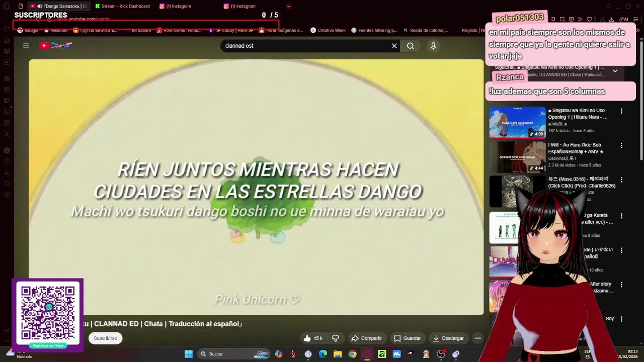644x362 pixels.
Task: Click the snapshot capture icon in toolbar
Action: pos(562,19)
